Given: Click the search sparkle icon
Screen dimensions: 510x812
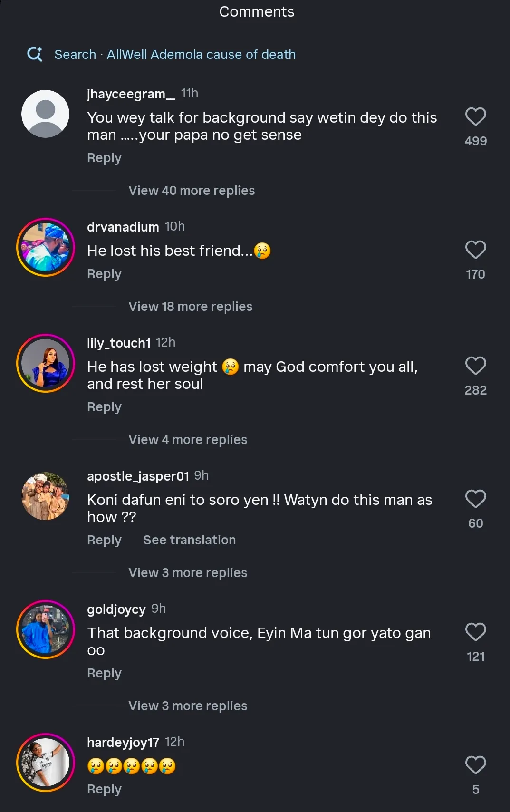Looking at the screenshot, I should pyautogui.click(x=35, y=54).
